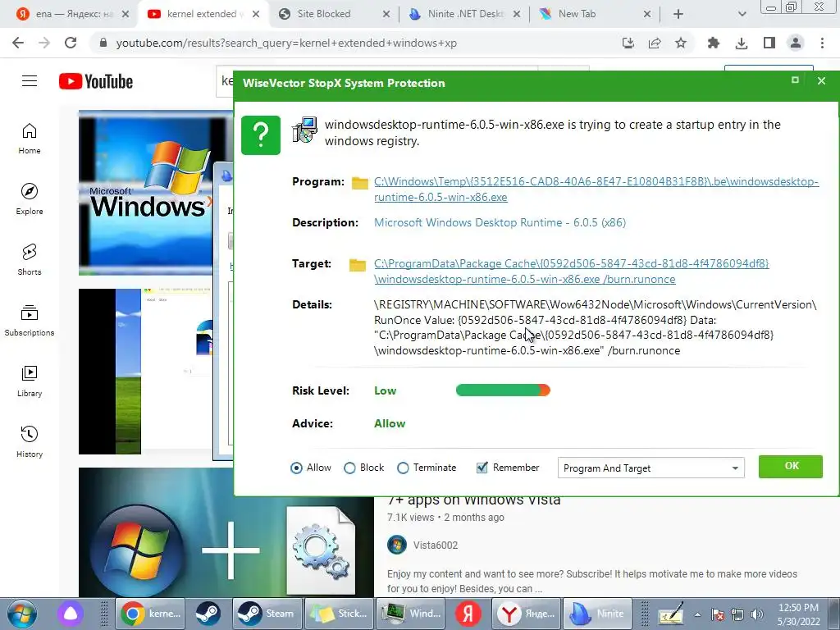The image size is (840, 630).
Task: Click the YouTube logo
Action: 96,81
